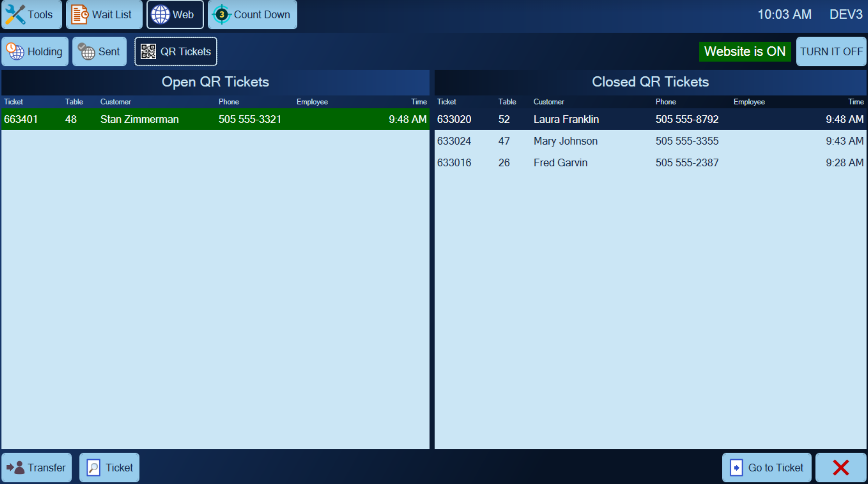
Task: Select closed ticket 633016 Fred Garvin
Action: tap(650, 162)
